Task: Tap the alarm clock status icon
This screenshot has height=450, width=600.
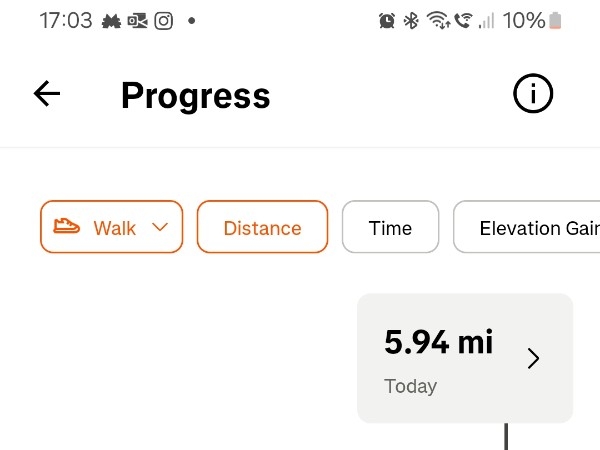Action: (x=387, y=20)
